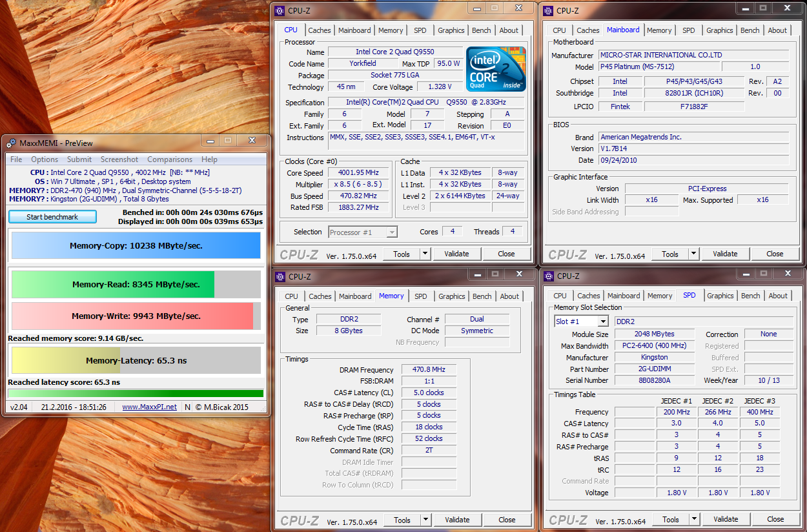The width and height of the screenshot is (807, 532).
Task: Click Validate in the Mainboard window
Action: 725,254
